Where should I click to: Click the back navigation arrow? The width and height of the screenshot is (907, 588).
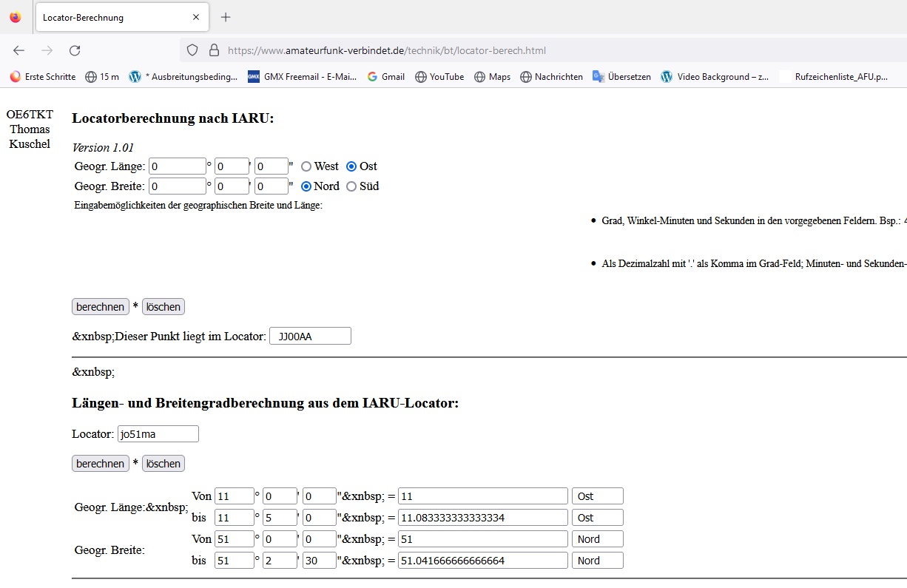pyautogui.click(x=19, y=50)
